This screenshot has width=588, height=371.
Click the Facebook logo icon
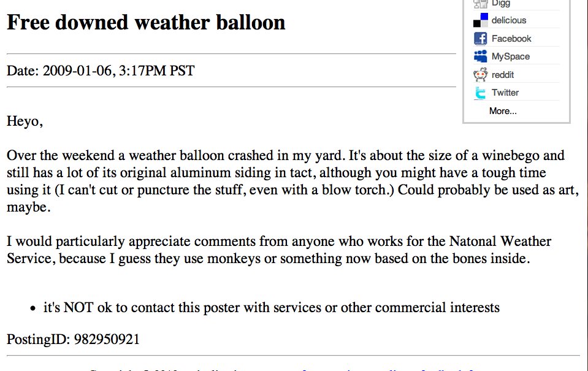coord(480,38)
